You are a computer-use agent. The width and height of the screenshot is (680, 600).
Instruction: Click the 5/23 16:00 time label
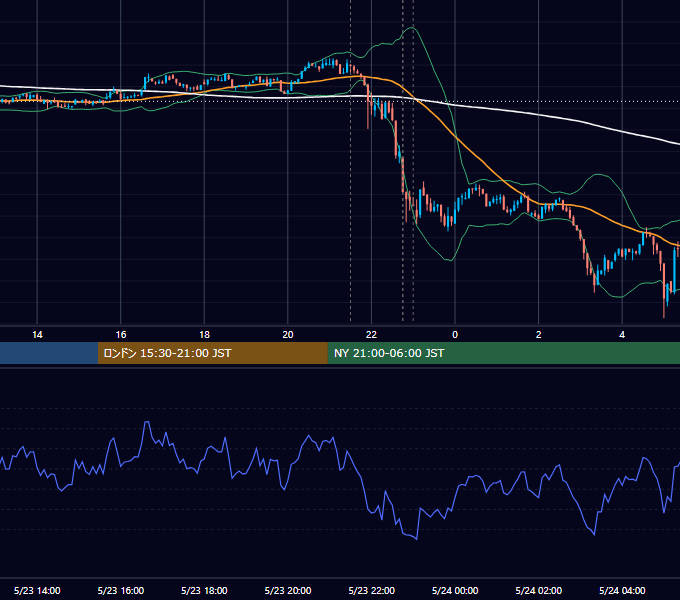tap(121, 590)
